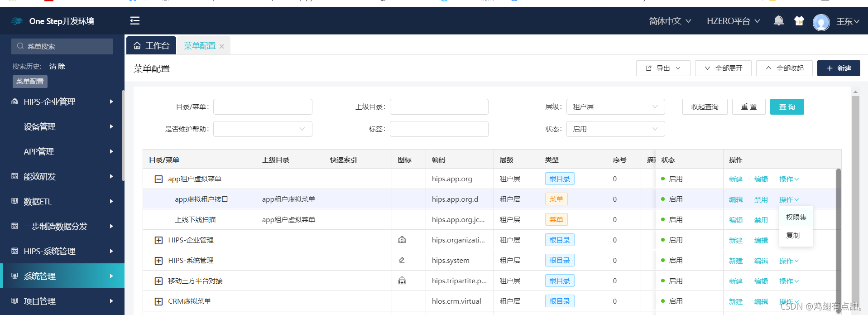
Task: Click the 重置 reset button
Action: click(749, 107)
